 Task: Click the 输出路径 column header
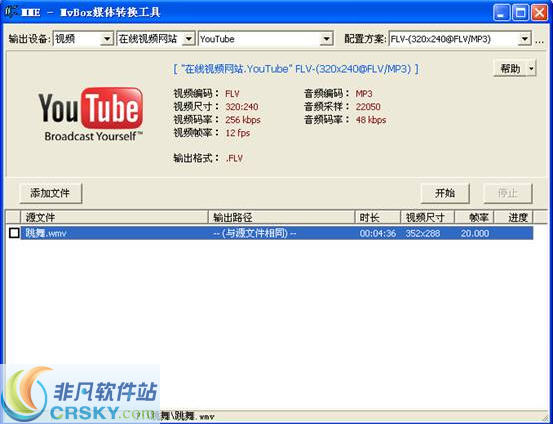pyautogui.click(x=281, y=217)
